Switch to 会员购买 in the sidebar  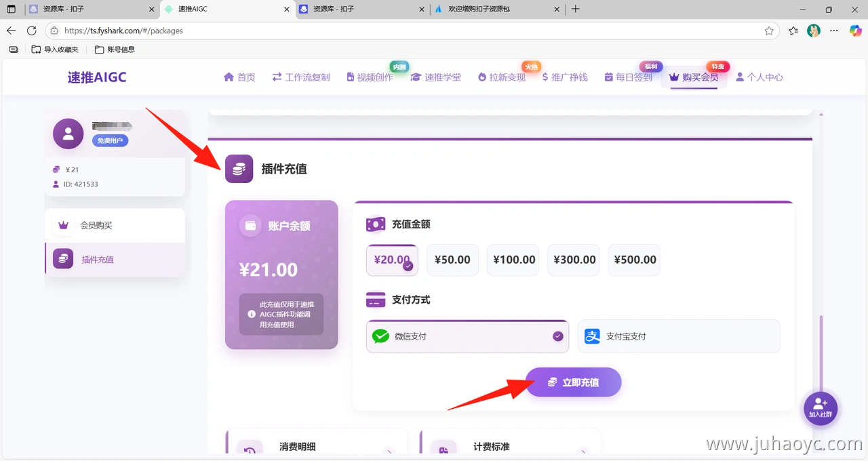115,225
